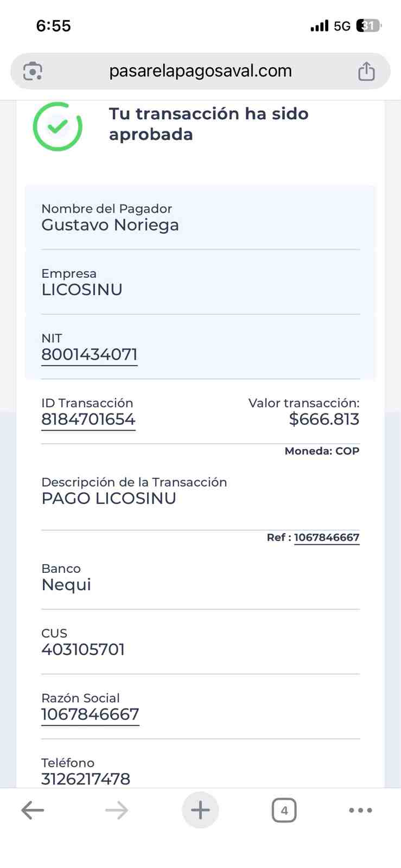Open the three-dots browser menu

coord(360,810)
